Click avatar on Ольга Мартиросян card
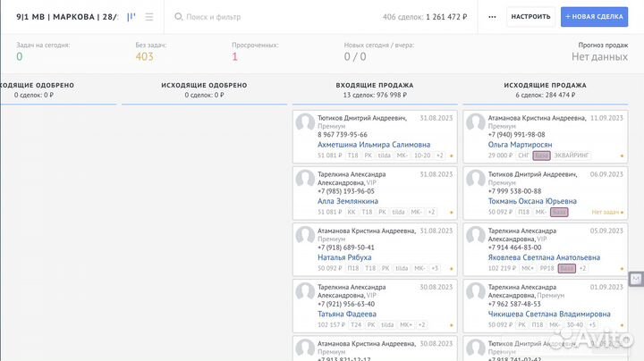 [476, 122]
